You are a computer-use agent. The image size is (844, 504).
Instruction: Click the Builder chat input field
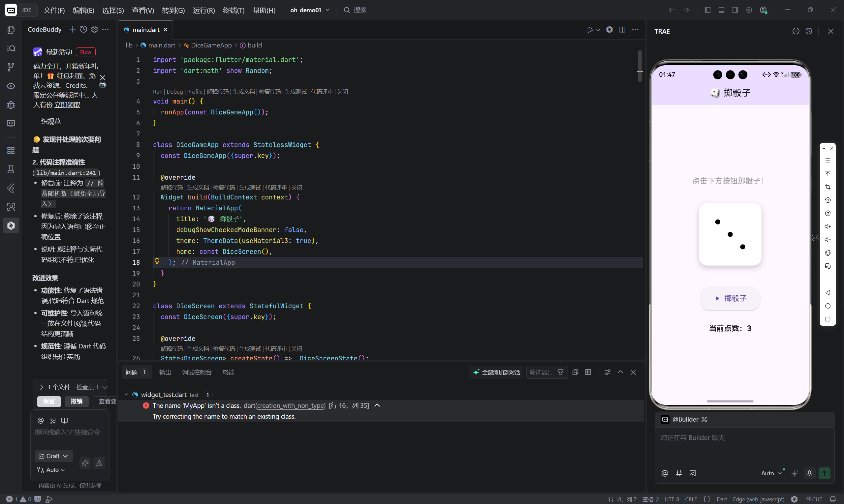[744, 445]
